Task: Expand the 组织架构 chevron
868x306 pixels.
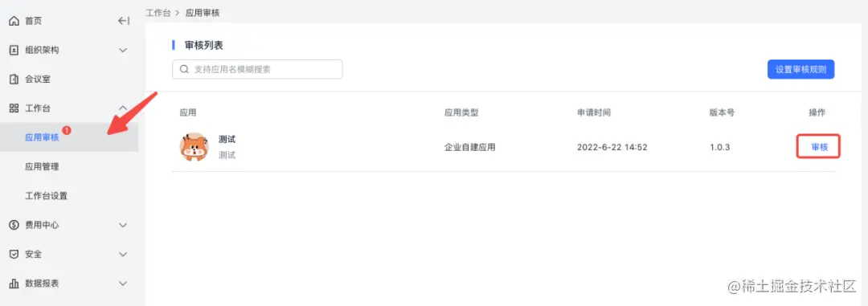Action: coord(124,51)
